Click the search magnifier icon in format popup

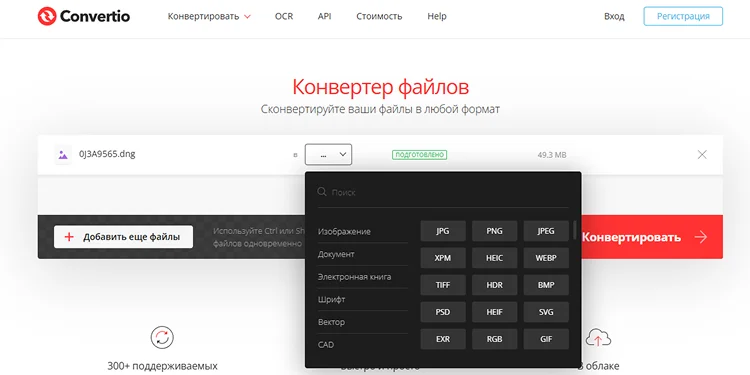[x=321, y=192]
